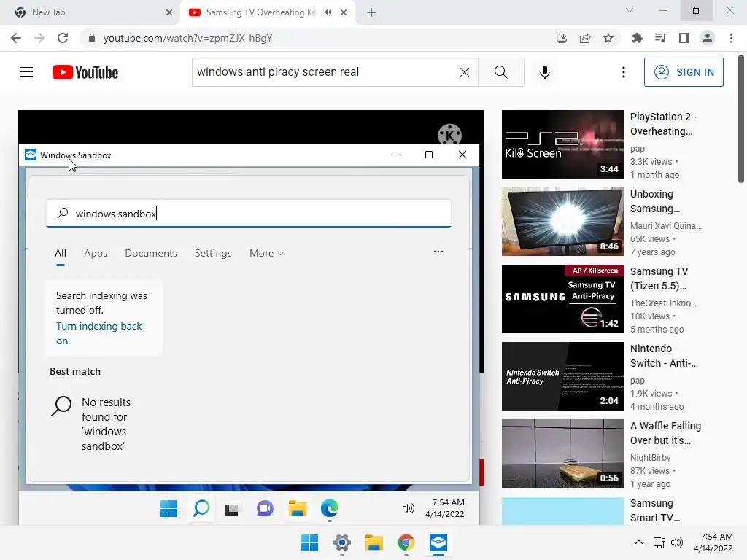The width and height of the screenshot is (747, 560).
Task: Click the 'windows sandbox' search box in the video
Action: [249, 214]
